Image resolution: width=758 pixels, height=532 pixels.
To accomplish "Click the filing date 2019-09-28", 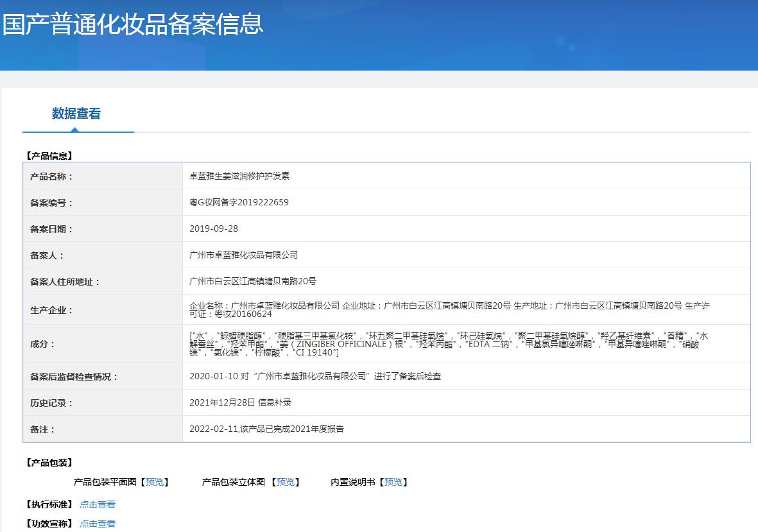I will click(x=214, y=228).
